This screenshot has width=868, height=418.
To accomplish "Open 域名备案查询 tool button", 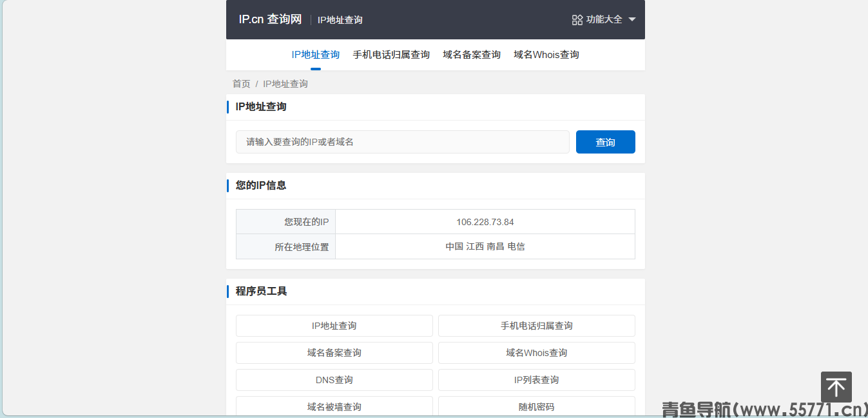I will pos(334,353).
